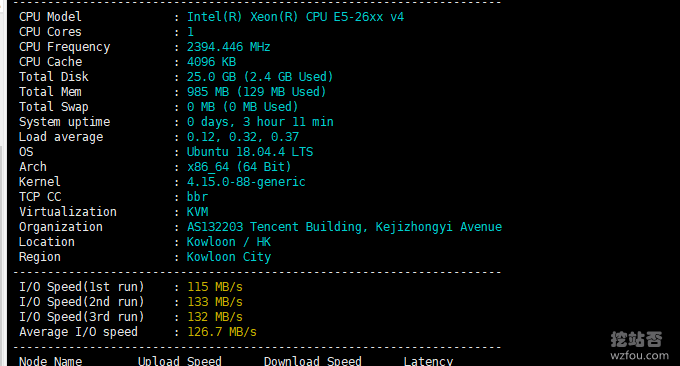Click the Total Disk value 25.0 GB
Screen dimensions: 680x366
point(211,77)
